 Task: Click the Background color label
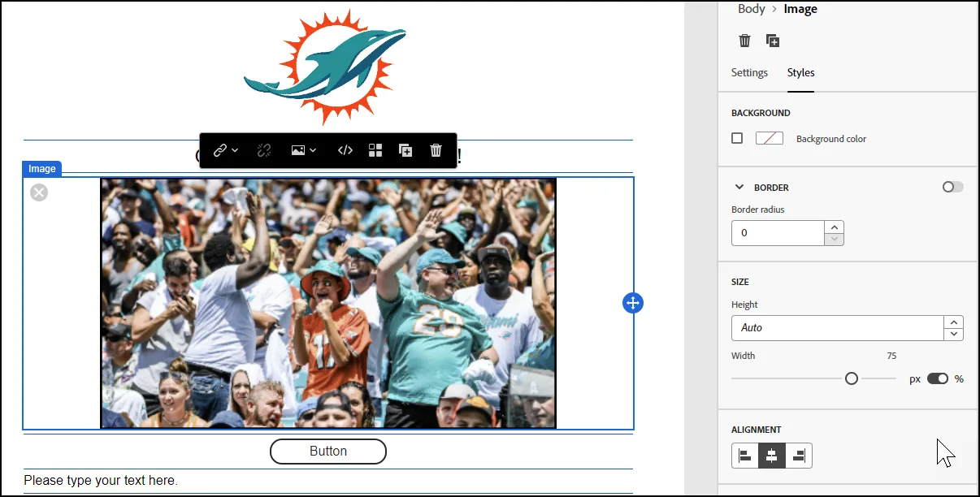pos(831,139)
